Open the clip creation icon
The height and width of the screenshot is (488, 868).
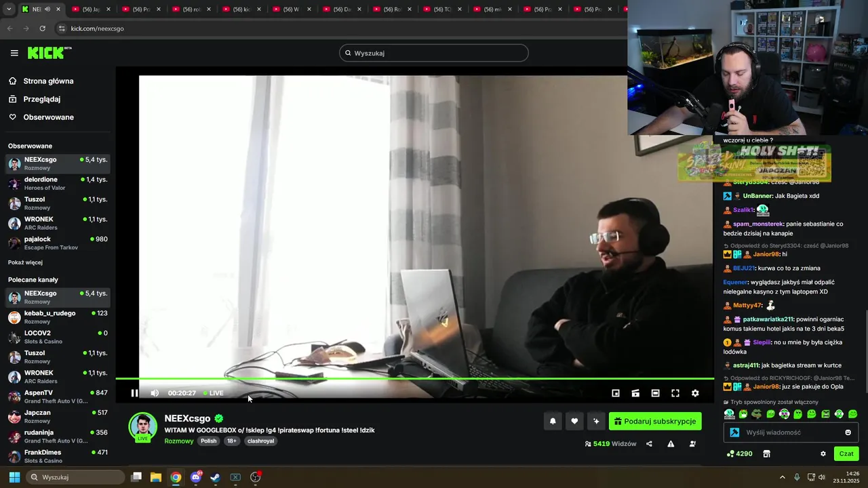[x=635, y=393]
